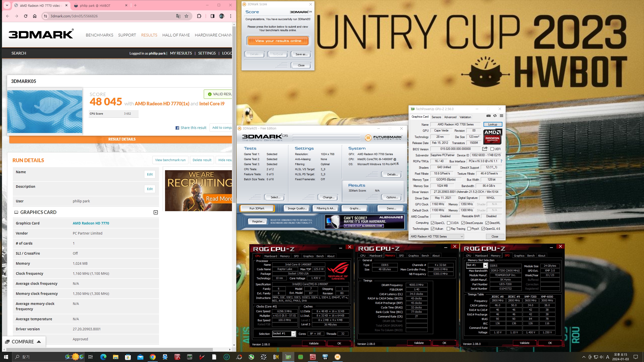Open Mail app from taskbar
The height and width of the screenshot is (362, 644).
(x=140, y=357)
